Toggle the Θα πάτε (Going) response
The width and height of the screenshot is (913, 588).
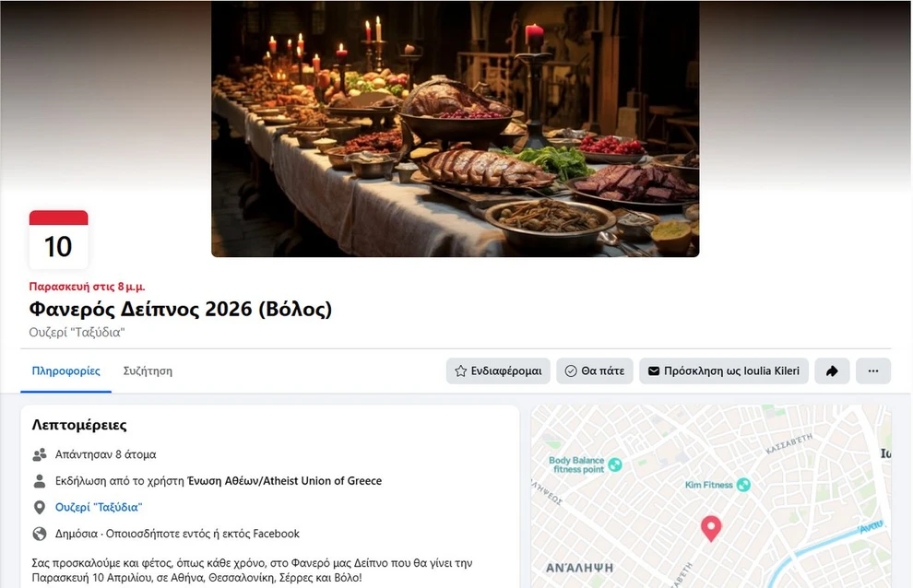(x=595, y=370)
